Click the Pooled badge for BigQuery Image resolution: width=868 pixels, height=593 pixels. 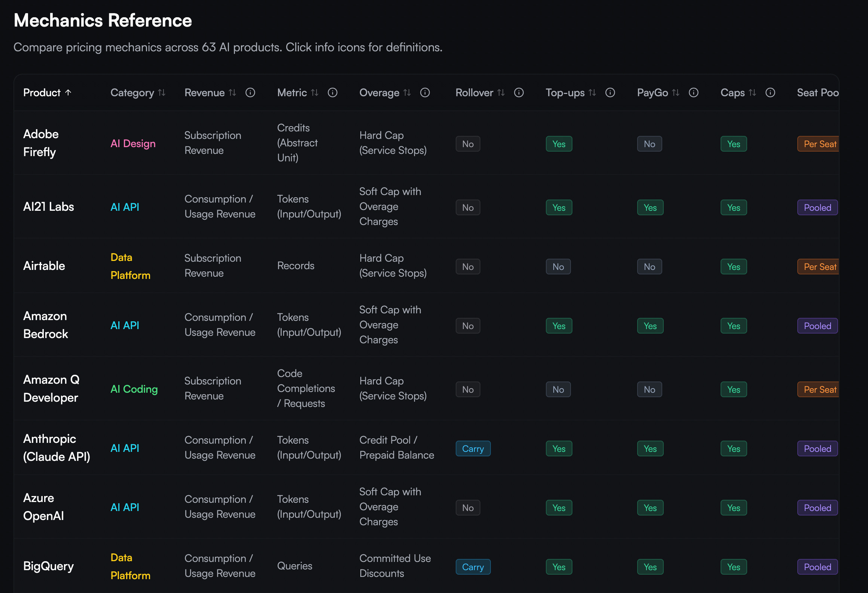tap(817, 567)
